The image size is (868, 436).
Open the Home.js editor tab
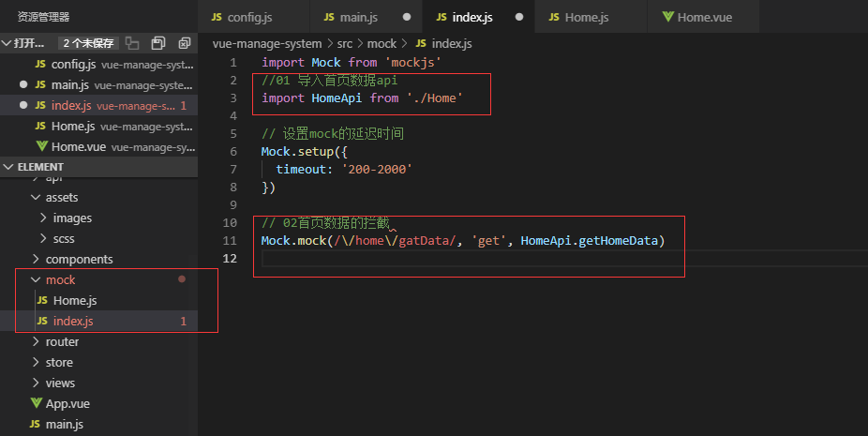click(591, 17)
